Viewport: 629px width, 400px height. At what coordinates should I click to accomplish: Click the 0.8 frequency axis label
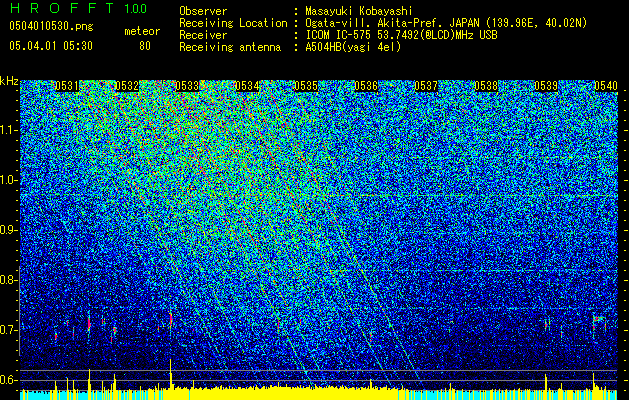[x=8, y=280]
